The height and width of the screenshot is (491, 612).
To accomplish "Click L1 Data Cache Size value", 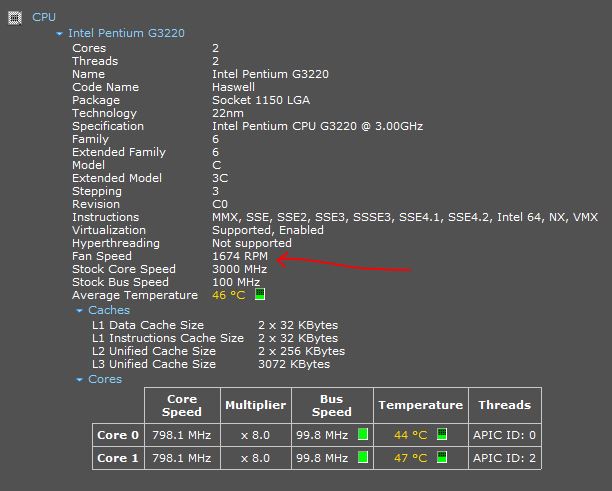I will [x=298, y=325].
